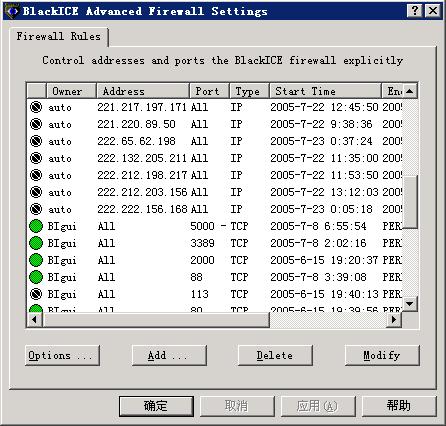
Task: Sort rules by Type column header
Action: (x=249, y=91)
